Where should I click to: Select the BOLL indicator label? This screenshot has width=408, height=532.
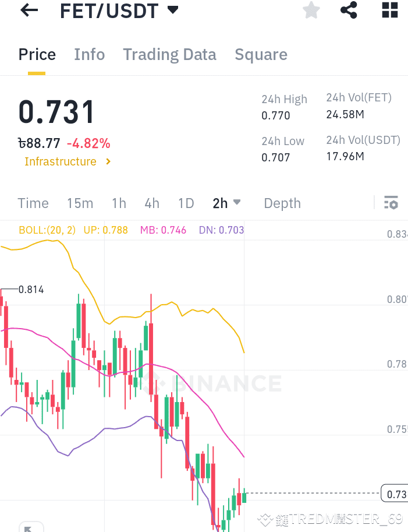(x=47, y=230)
